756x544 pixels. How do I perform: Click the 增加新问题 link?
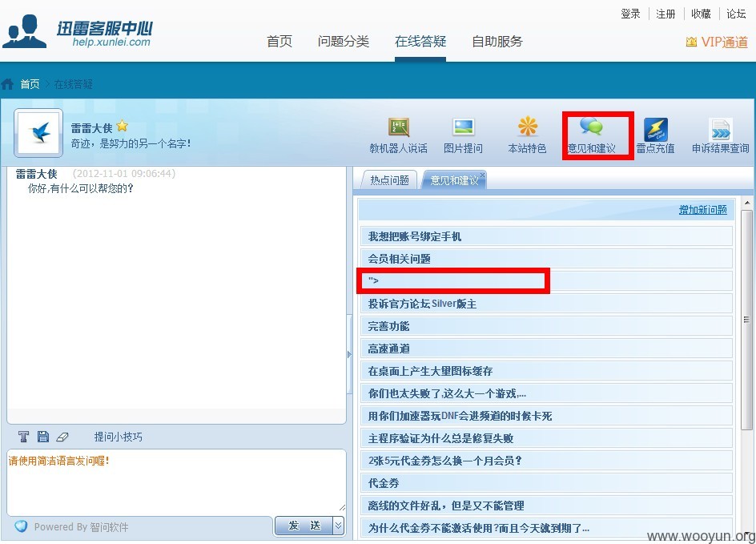click(703, 210)
